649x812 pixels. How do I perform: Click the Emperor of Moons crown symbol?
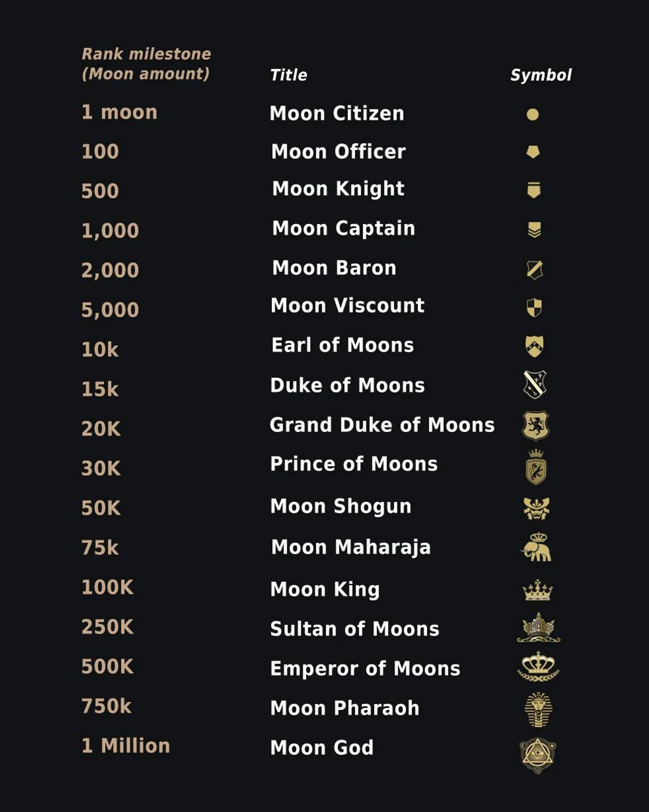click(538, 667)
